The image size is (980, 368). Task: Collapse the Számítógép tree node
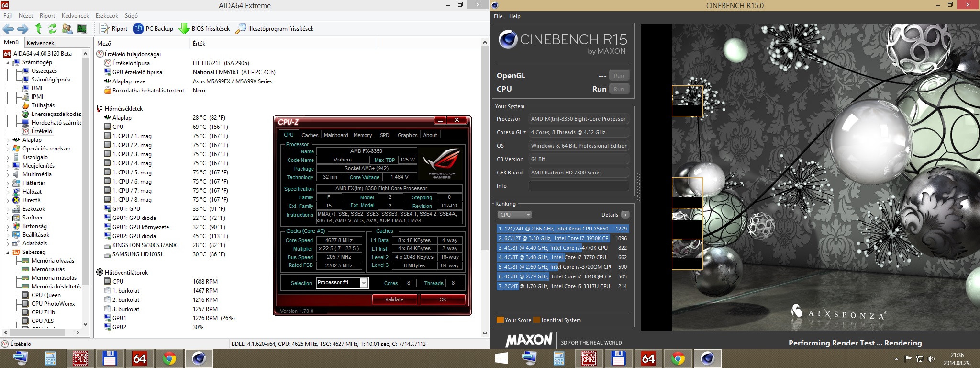[x=8, y=62]
